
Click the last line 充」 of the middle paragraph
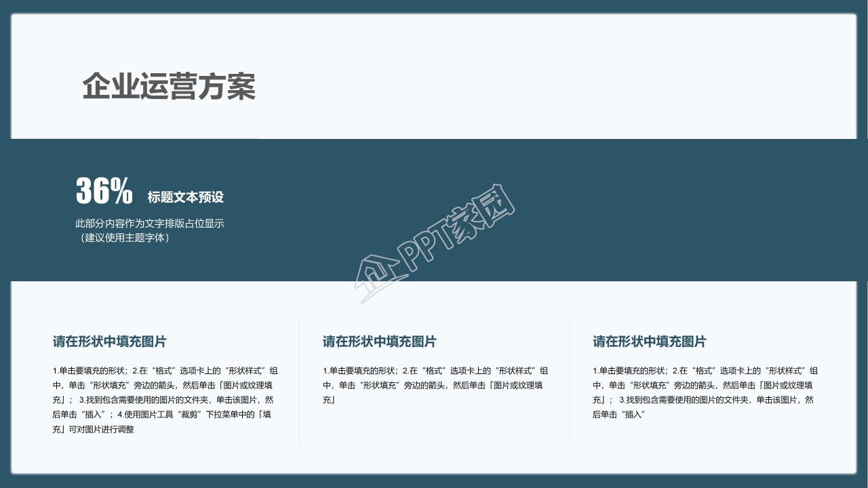click(x=329, y=400)
